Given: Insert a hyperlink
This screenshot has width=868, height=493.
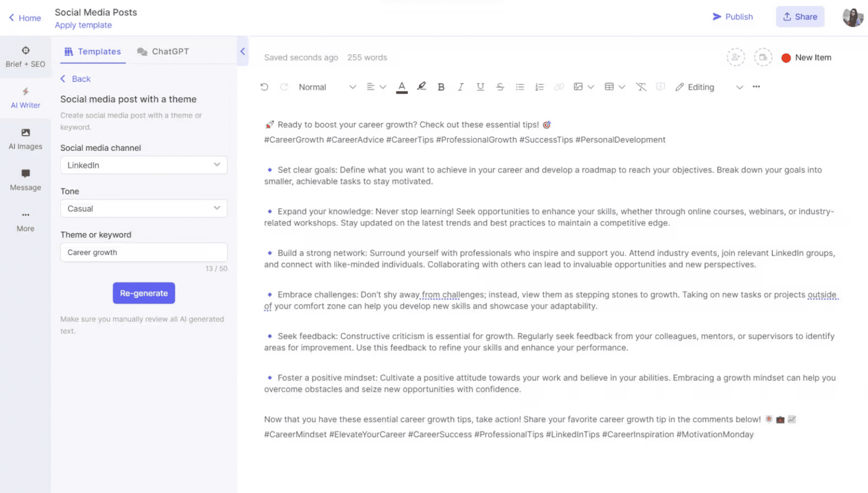Looking at the screenshot, I should tap(559, 86).
